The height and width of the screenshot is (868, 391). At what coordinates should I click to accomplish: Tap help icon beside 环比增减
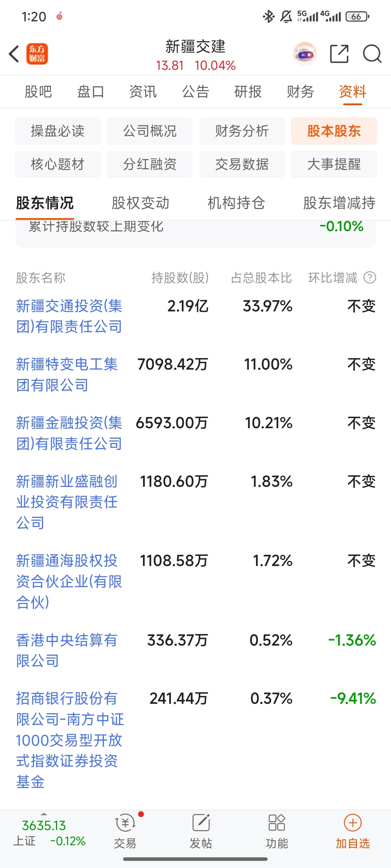pos(370,278)
